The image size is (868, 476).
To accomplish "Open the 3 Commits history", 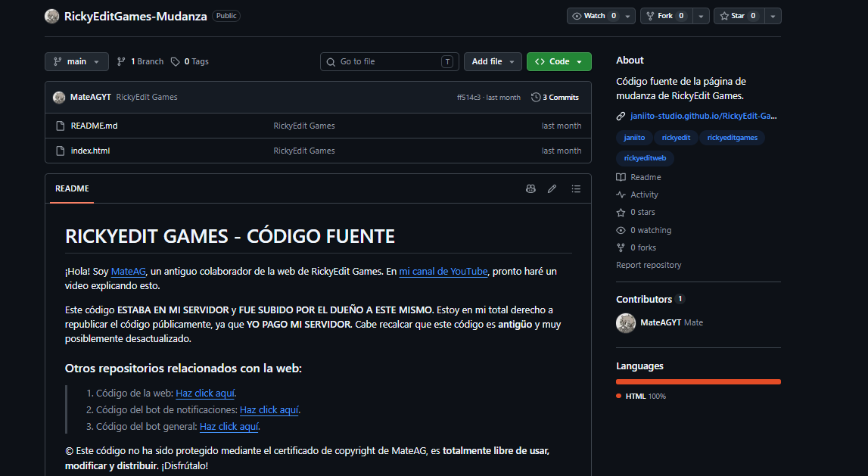I will [555, 98].
